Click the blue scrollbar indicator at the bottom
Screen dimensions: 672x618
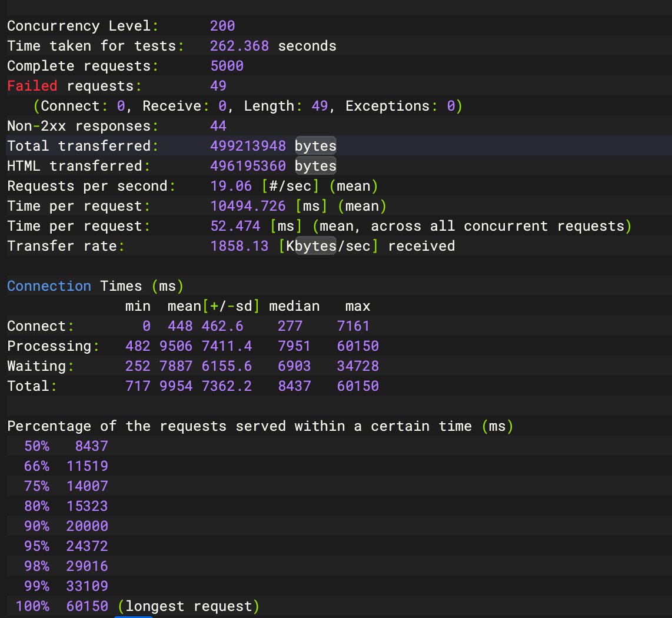coord(134,616)
